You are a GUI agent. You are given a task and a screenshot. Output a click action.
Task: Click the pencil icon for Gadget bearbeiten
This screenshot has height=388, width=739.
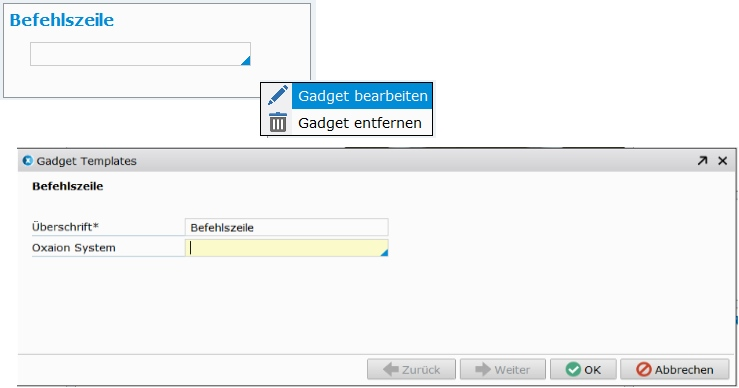coord(278,95)
